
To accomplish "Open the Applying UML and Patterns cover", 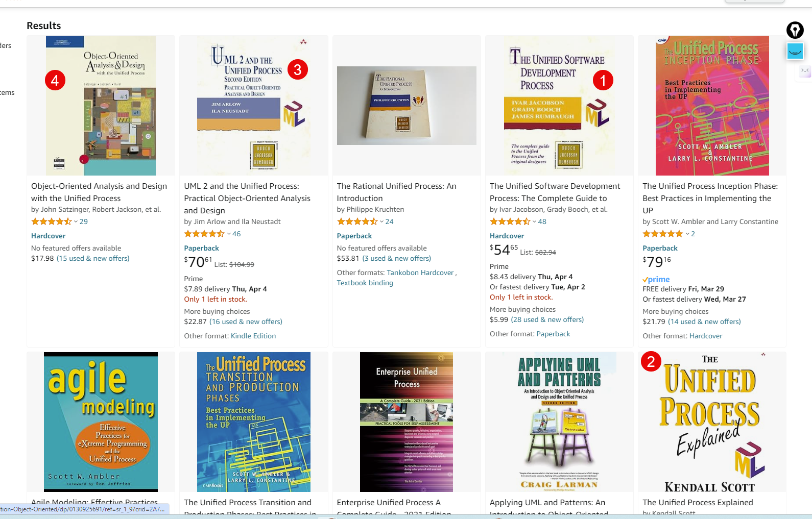I will pyautogui.click(x=559, y=422).
